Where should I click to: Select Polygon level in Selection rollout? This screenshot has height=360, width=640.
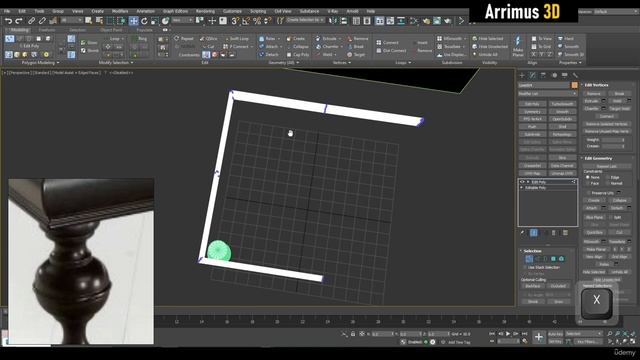pyautogui.click(x=553, y=259)
